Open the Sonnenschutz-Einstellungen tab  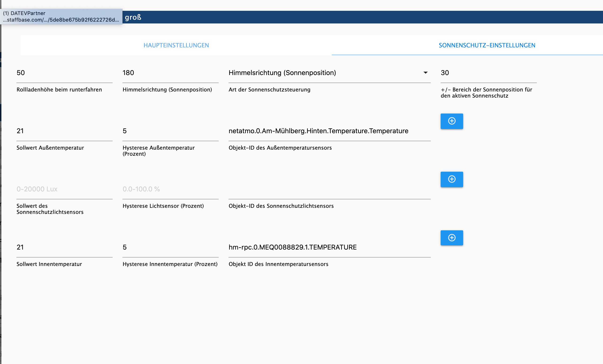coord(487,45)
